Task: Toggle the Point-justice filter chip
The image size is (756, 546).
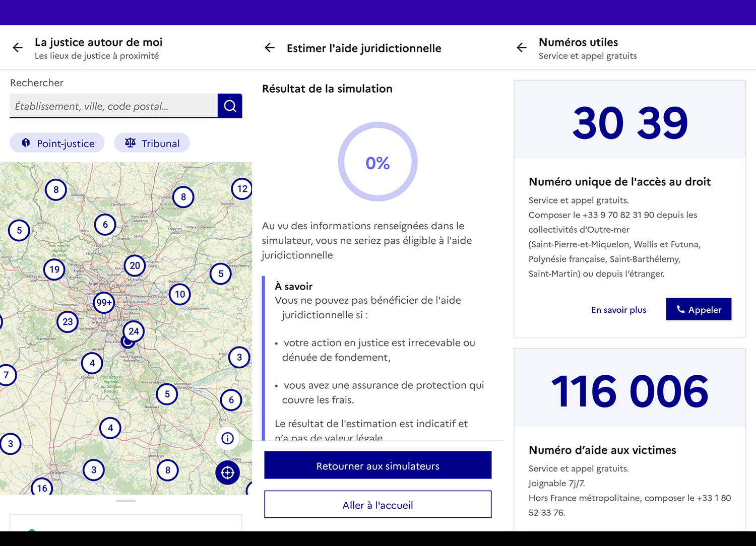Action: tap(57, 143)
